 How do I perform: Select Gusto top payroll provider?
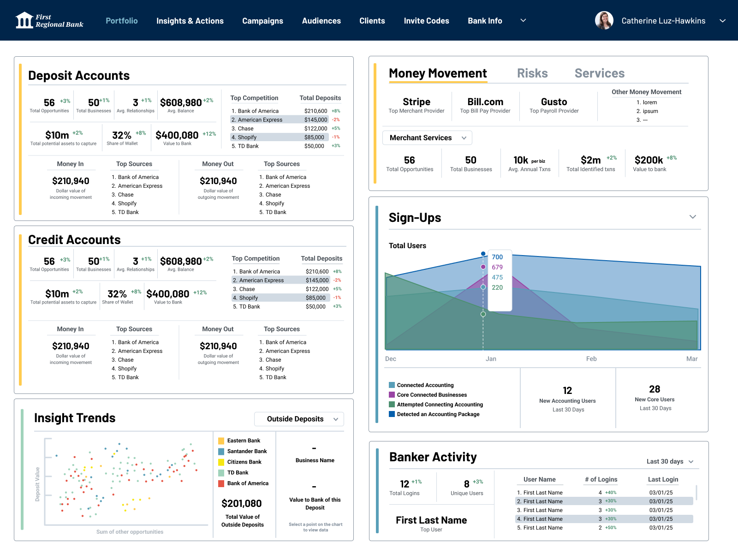554,105
